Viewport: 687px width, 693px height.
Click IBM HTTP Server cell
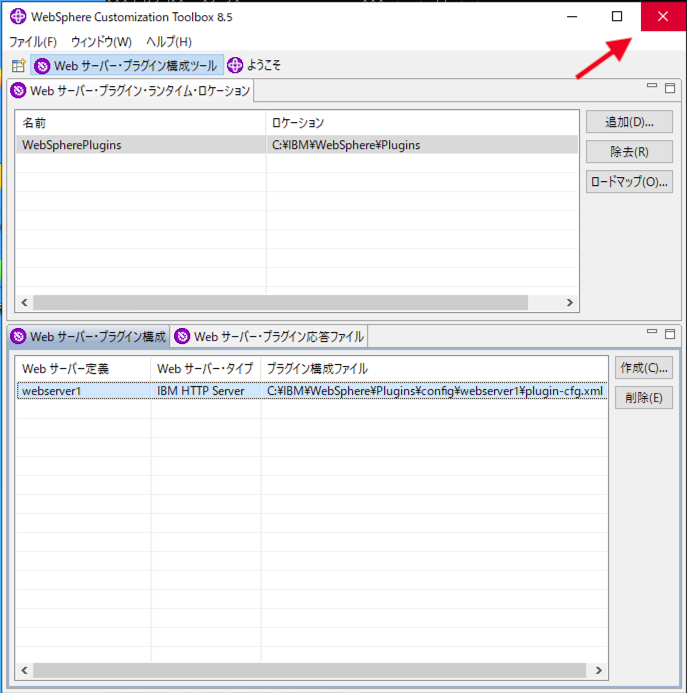click(206, 391)
